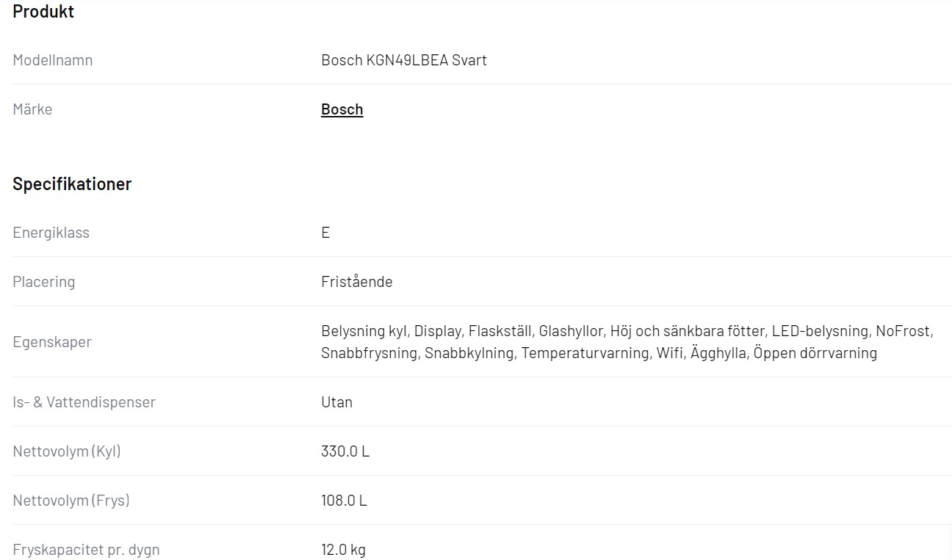The image size is (952, 560).
Task: Select the energy class value E
Action: tap(325, 233)
